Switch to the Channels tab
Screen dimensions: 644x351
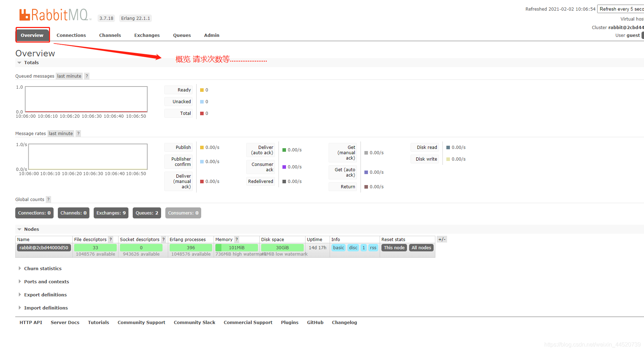pos(110,35)
